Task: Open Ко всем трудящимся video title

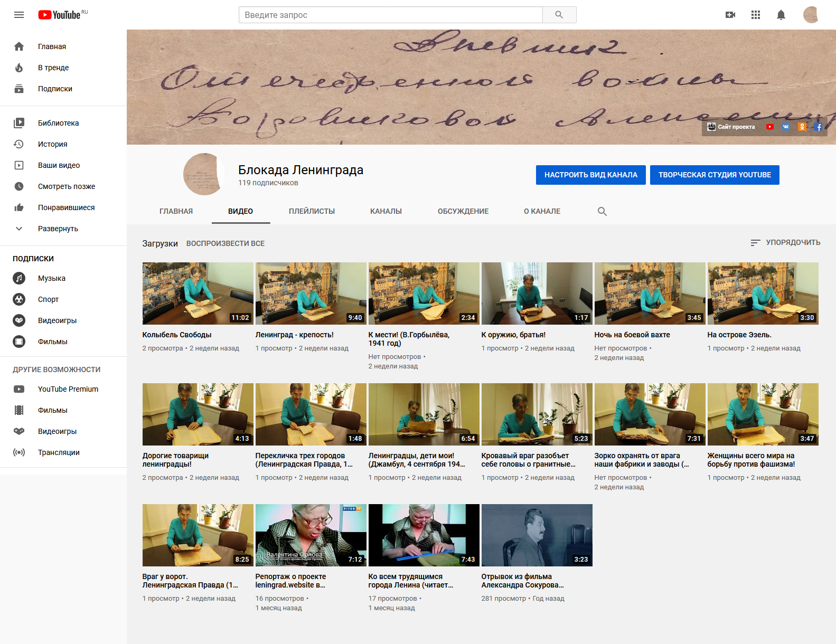Action: coord(411,581)
